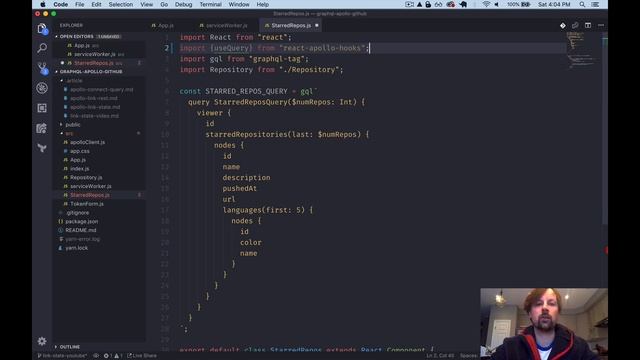Open the Search view in activity bar
The image size is (640, 360).
pos(42,48)
